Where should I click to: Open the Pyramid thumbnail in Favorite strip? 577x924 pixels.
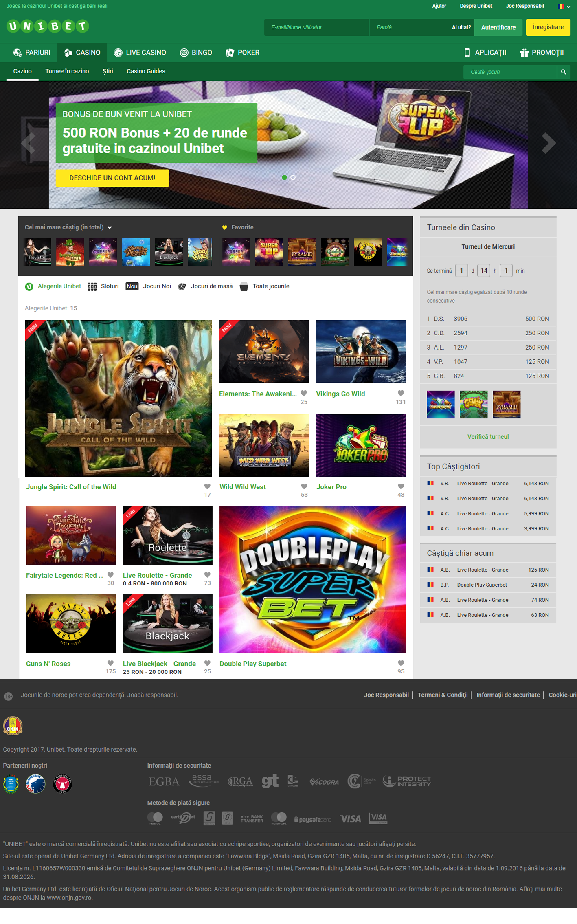[302, 252]
